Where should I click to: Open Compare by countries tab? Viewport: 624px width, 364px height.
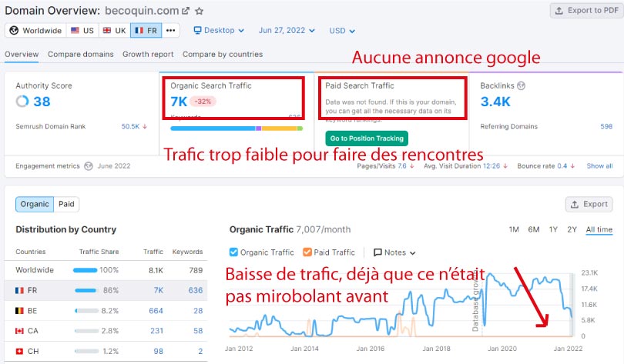[x=223, y=55]
